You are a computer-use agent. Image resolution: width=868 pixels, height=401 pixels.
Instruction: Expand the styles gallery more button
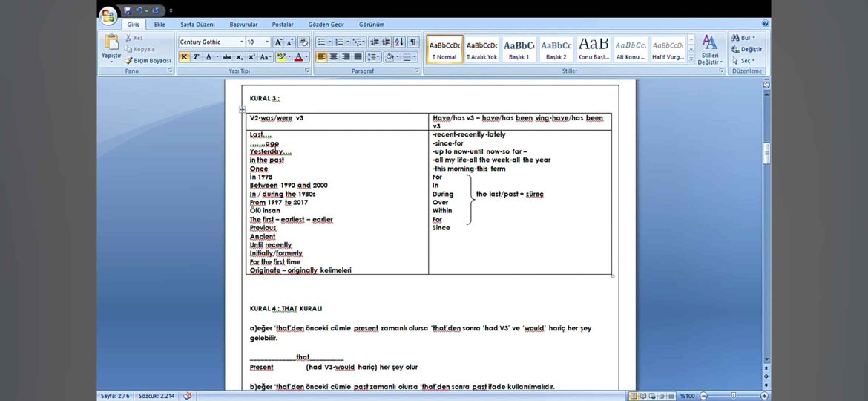tap(691, 59)
